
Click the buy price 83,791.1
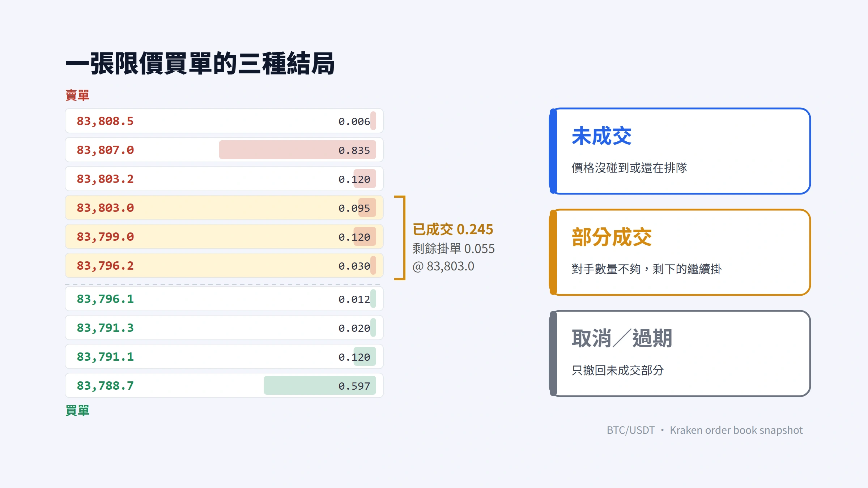click(x=105, y=357)
